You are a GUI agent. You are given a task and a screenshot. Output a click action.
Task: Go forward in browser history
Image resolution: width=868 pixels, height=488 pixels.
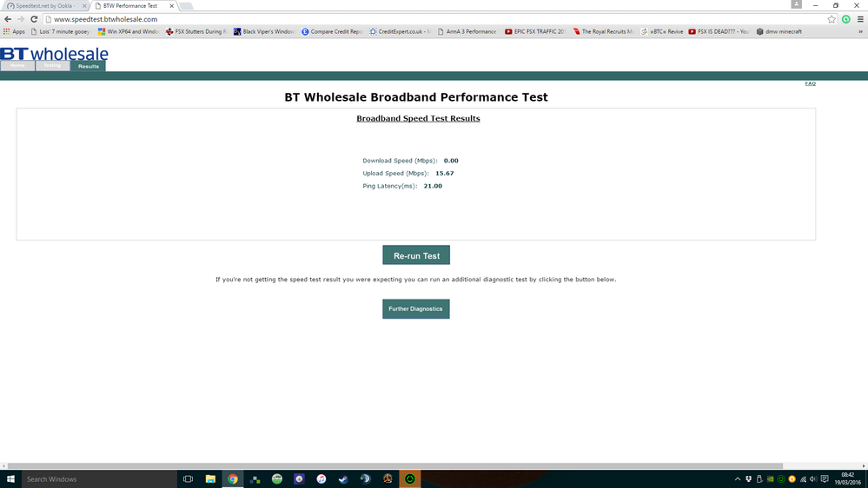(x=21, y=19)
